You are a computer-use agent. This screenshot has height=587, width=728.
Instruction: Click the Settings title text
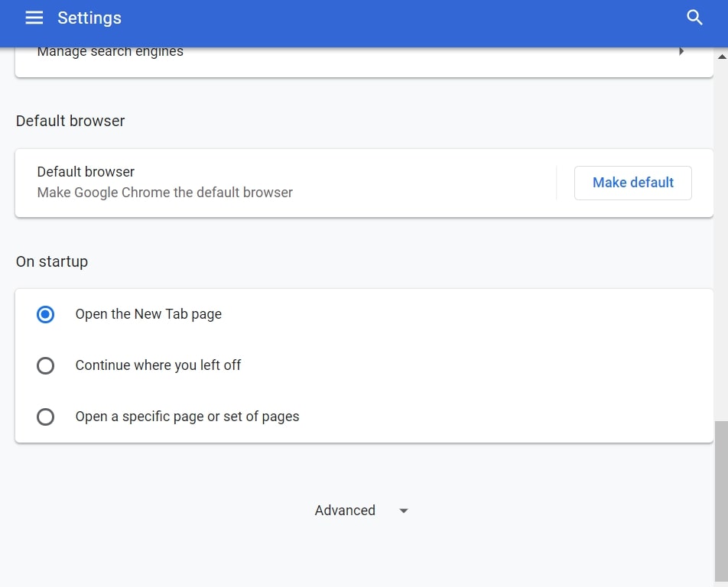coord(89,18)
